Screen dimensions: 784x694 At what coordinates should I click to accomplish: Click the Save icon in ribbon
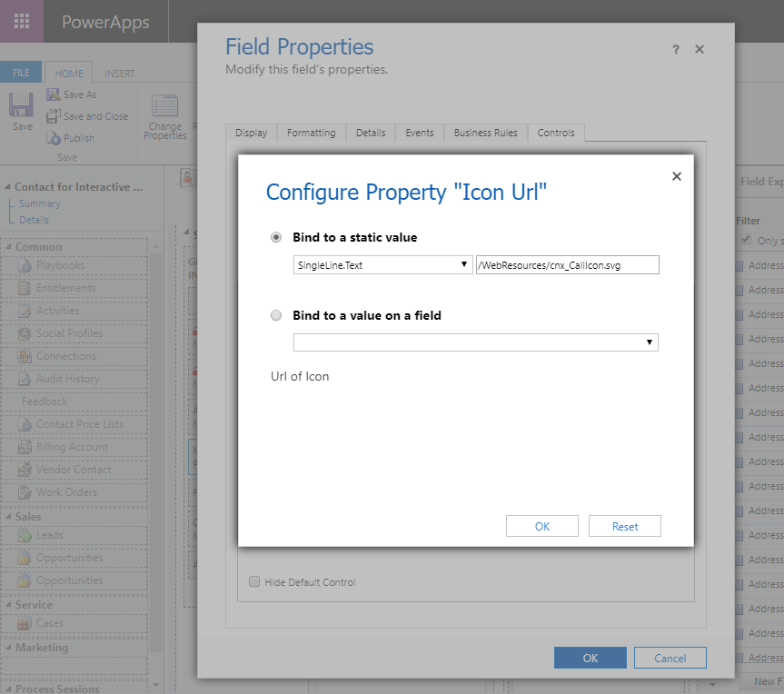(x=21, y=105)
